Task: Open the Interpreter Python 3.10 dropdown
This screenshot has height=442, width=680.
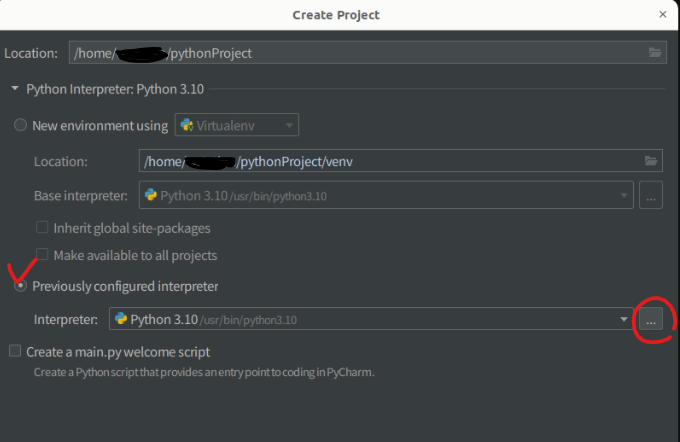Action: tap(371, 319)
